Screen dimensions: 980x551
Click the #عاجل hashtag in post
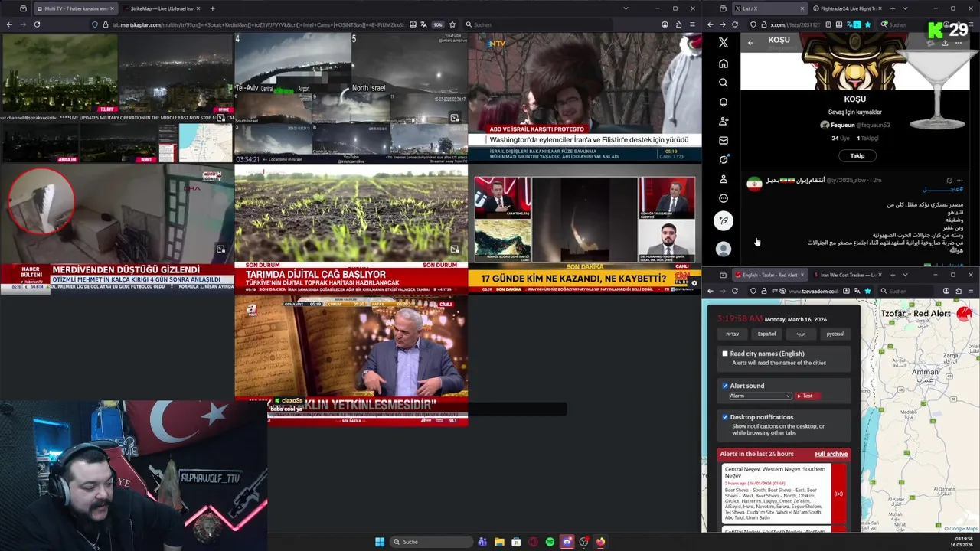tap(942, 189)
